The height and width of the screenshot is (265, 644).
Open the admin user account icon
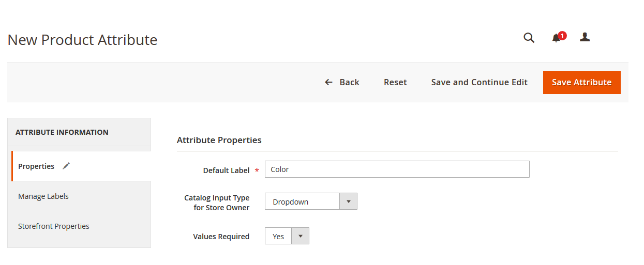point(585,37)
